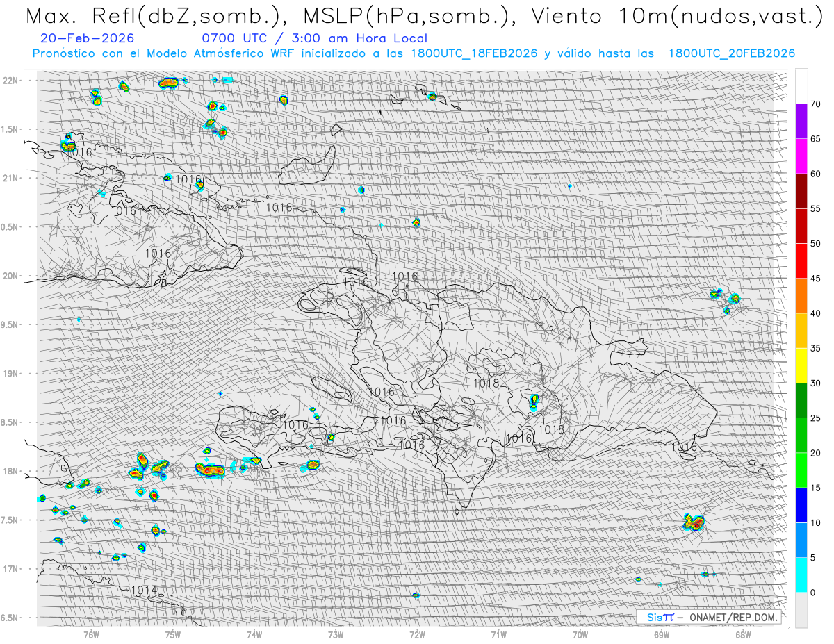
Task: Click the colorbar value "65"
Action: [x=815, y=139]
